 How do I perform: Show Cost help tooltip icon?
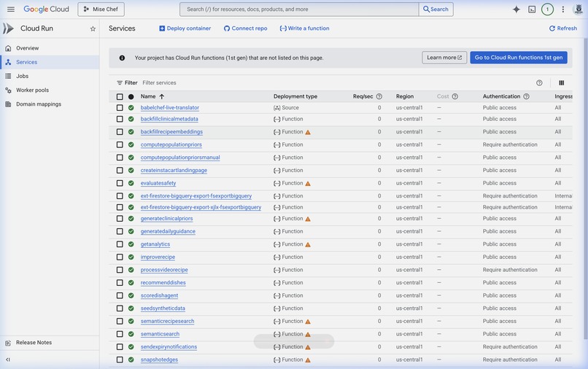[x=455, y=96]
